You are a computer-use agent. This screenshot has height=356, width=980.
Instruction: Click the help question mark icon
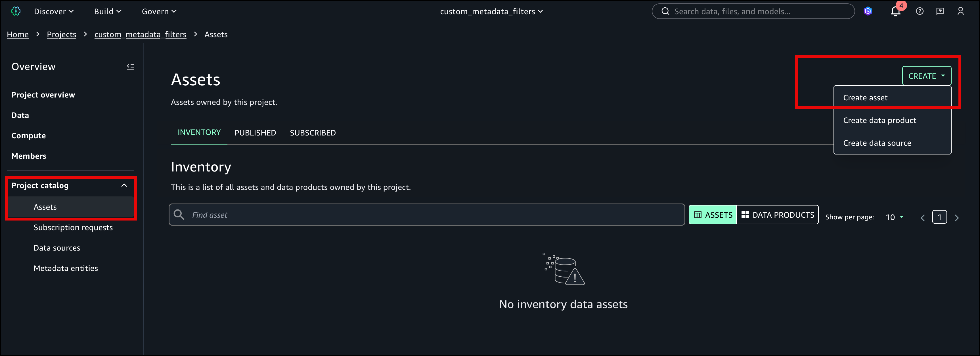[x=920, y=11]
